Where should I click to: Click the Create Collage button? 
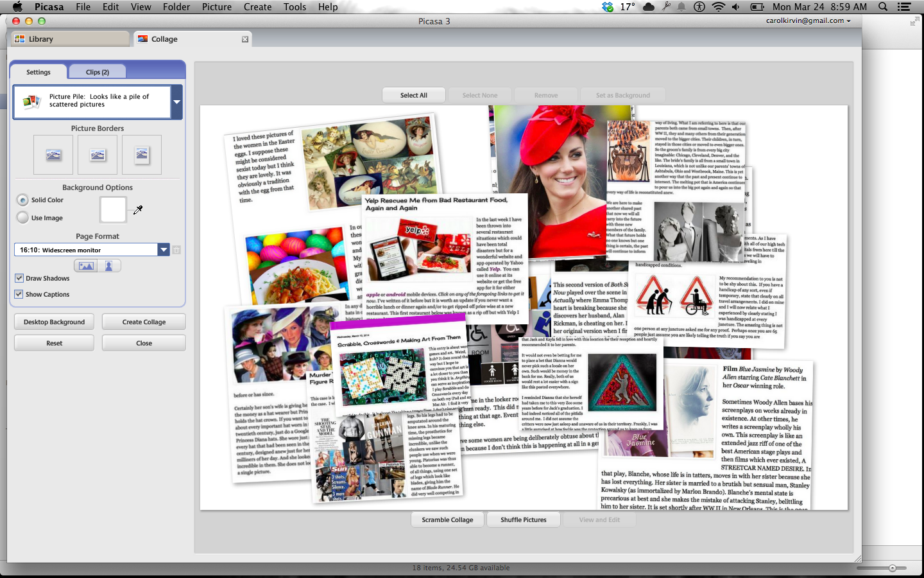pyautogui.click(x=144, y=322)
